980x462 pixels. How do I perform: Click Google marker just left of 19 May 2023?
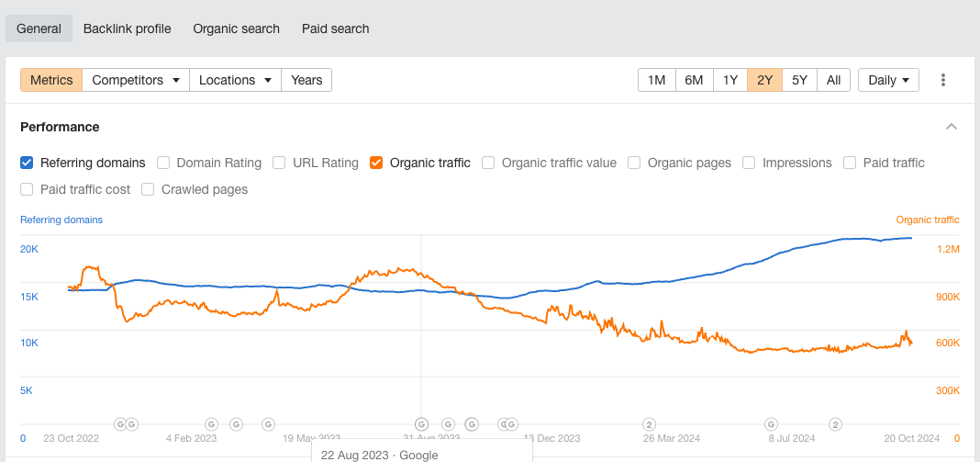pyautogui.click(x=268, y=424)
